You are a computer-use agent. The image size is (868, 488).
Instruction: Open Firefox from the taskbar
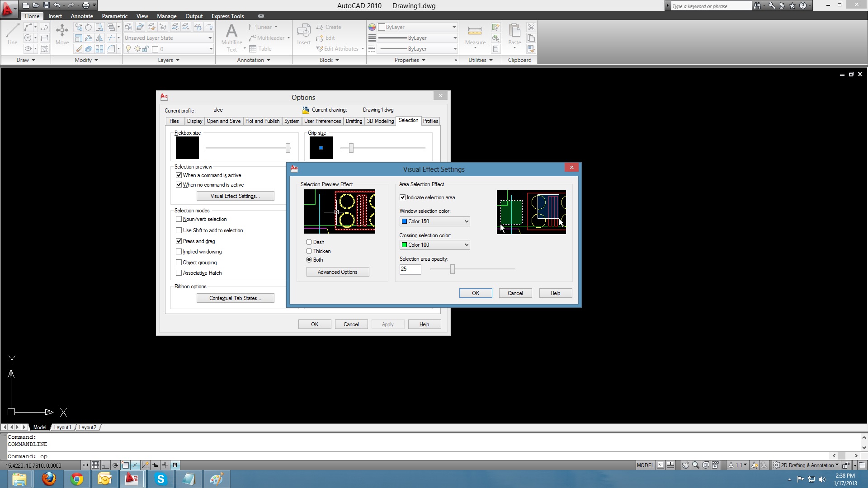click(x=49, y=479)
